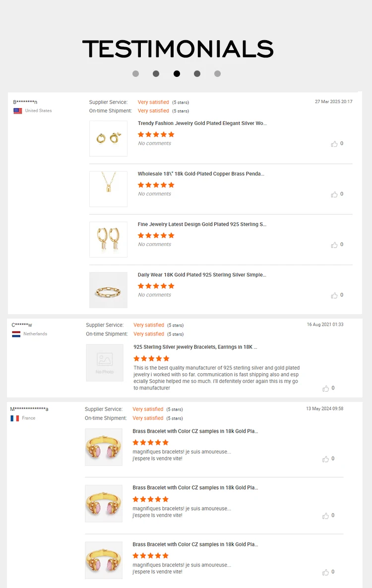Open the Fine Jewelry Latest Design product link
Screen dimensions: 372x588
tap(201, 224)
